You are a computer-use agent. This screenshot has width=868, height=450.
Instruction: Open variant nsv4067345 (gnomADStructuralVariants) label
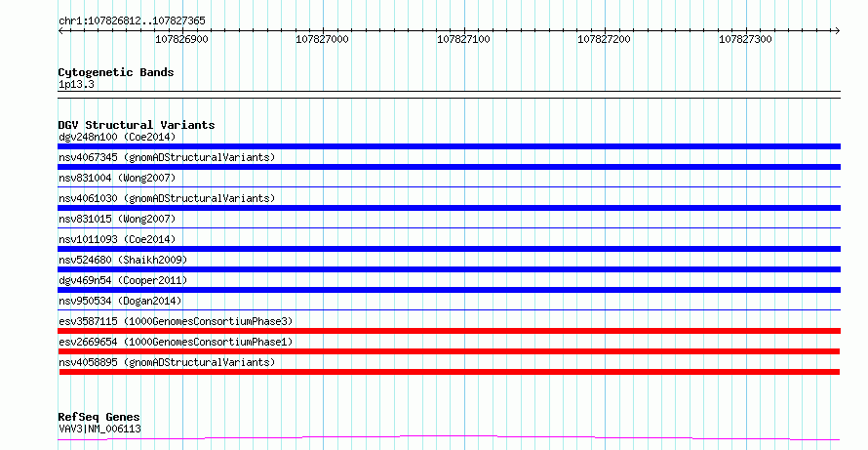coord(167,157)
